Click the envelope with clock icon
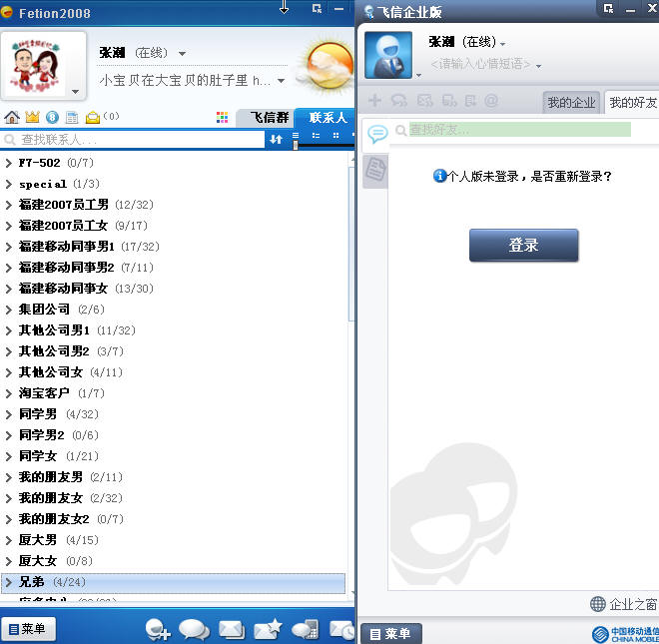 (341, 630)
